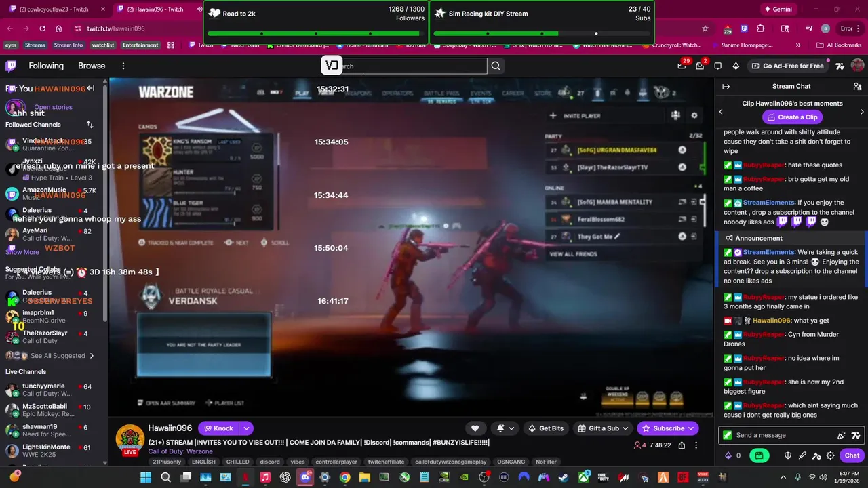The image size is (868, 488).
Task: Open Chrome from the taskbar
Action: point(344,477)
